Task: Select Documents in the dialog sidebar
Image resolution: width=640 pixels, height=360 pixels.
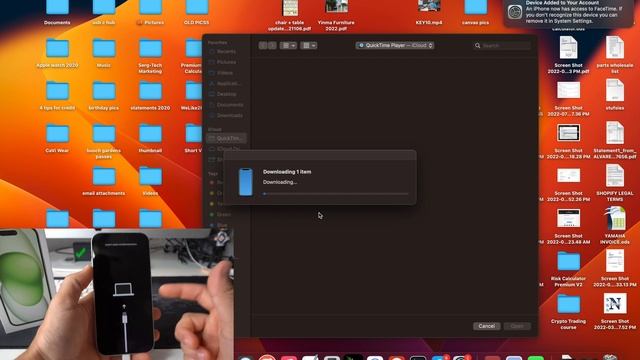Action: 226,105
